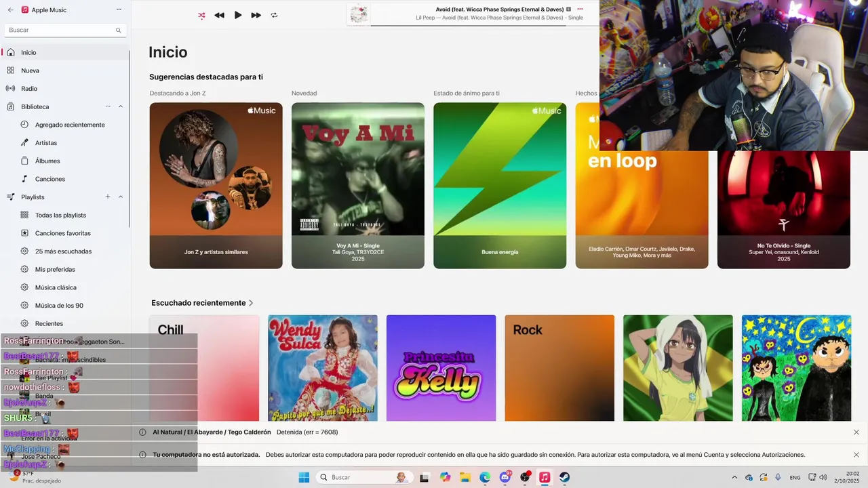Open Música clásica playlist
Image resolution: width=868 pixels, height=488 pixels.
(x=56, y=287)
